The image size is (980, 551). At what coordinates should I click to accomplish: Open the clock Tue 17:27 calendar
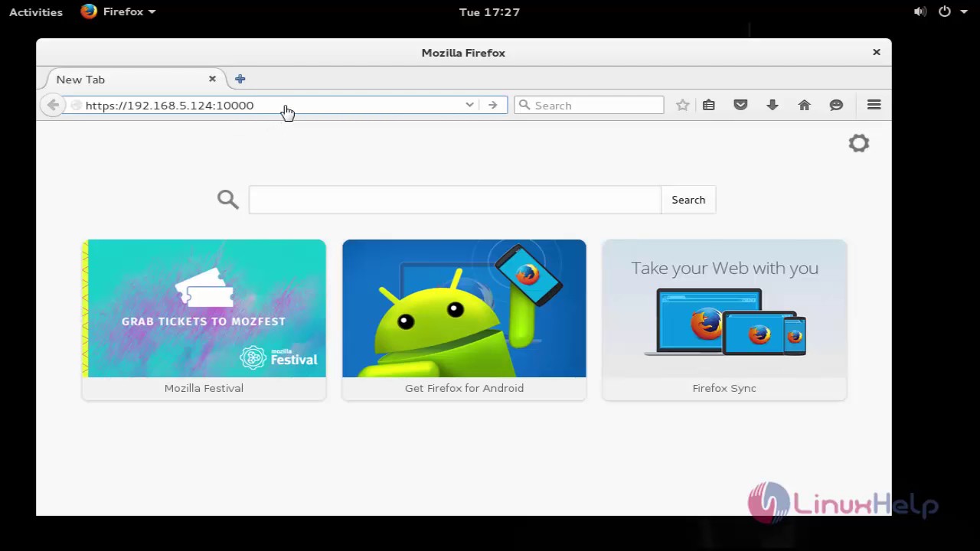tap(489, 11)
